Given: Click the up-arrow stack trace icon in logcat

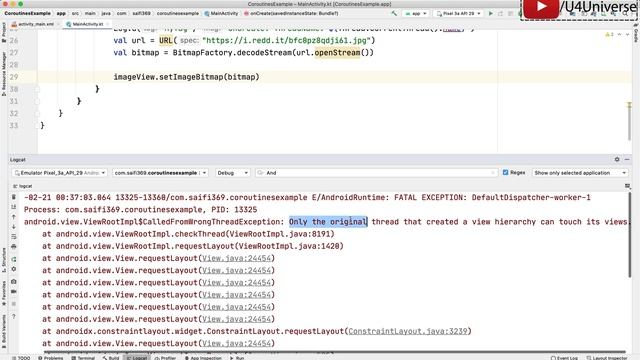Looking at the screenshot, I should click(13, 217).
